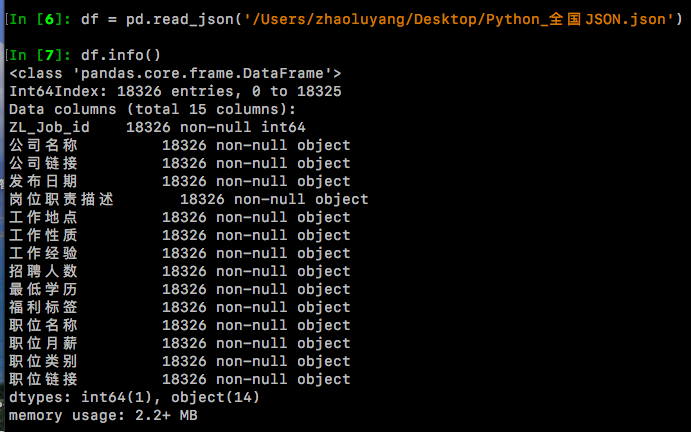The height and width of the screenshot is (432, 691).
Task: Click the 公司链接 column row
Action: [179, 164]
